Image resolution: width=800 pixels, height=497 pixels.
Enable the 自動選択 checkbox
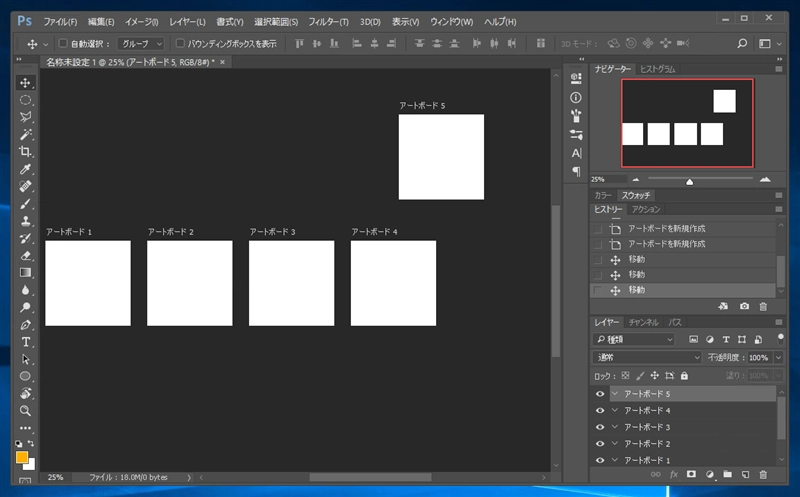click(x=62, y=44)
